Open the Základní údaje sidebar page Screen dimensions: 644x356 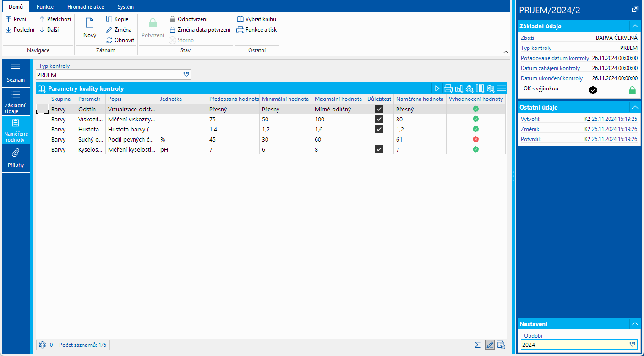tap(16, 102)
